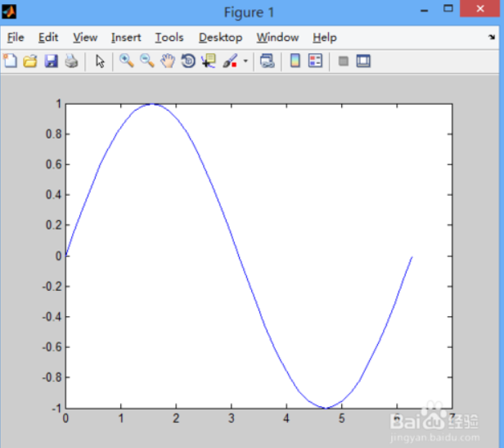The height and width of the screenshot is (448, 504).
Task: Open the Desktop menu
Action: click(x=221, y=38)
